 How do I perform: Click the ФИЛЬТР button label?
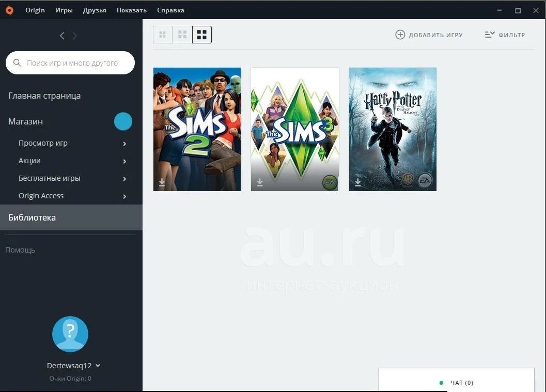(x=512, y=35)
